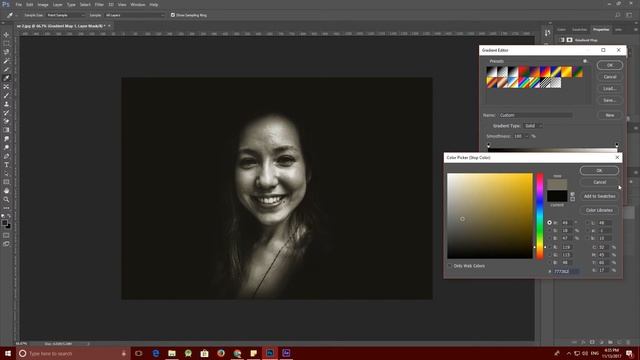Image resolution: width=640 pixels, height=360 pixels.
Task: Switch to the Properties panel tab
Action: [x=601, y=29]
